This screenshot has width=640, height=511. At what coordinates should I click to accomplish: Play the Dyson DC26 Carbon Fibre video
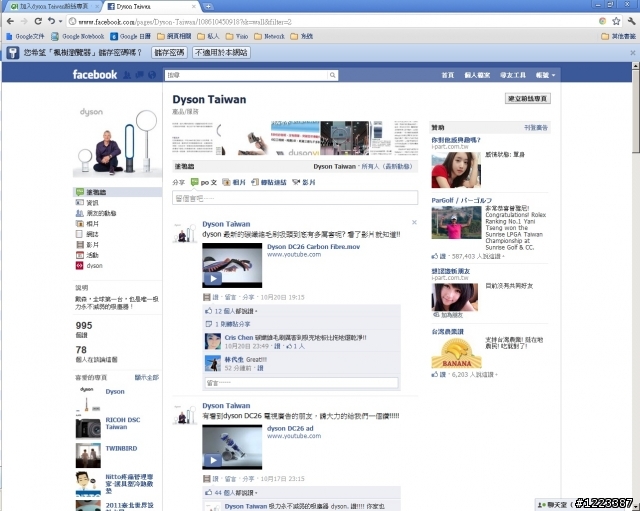click(232, 265)
